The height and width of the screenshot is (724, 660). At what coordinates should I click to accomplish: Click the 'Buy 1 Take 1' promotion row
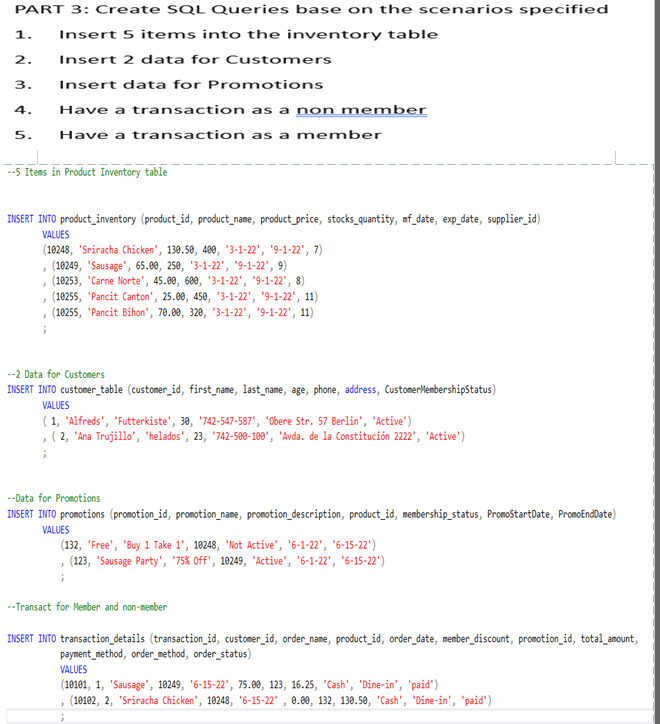coord(218,545)
